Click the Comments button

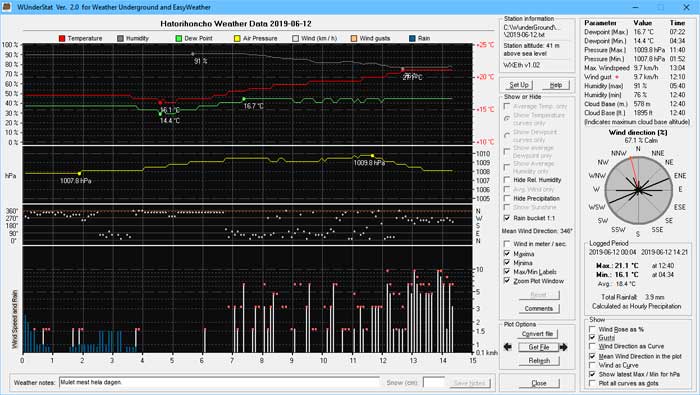point(538,308)
